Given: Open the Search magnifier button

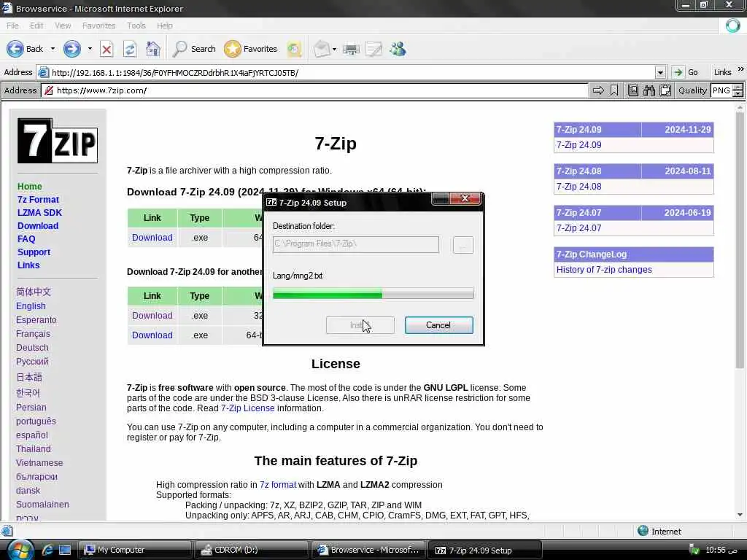Looking at the screenshot, I should tap(194, 49).
